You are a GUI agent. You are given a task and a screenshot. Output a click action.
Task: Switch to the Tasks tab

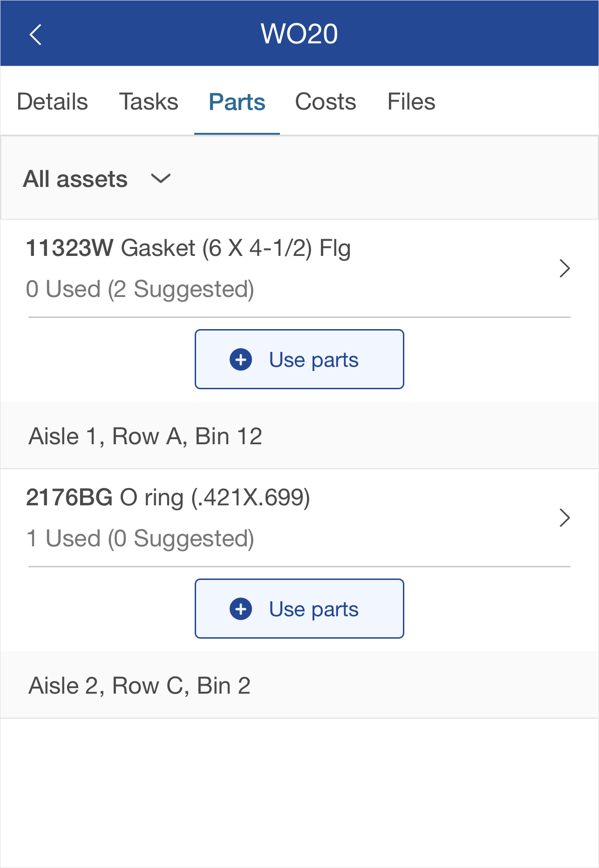(149, 102)
